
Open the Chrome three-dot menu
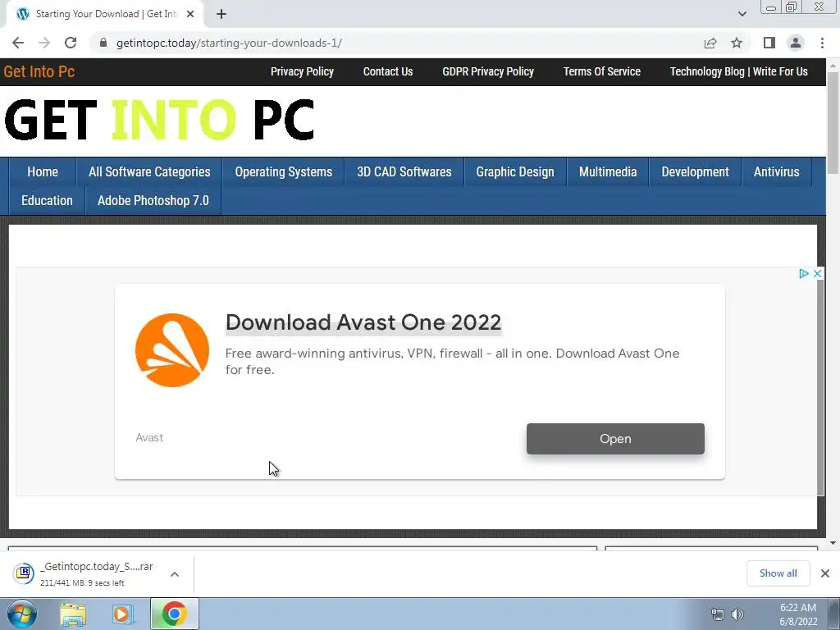coord(822,43)
